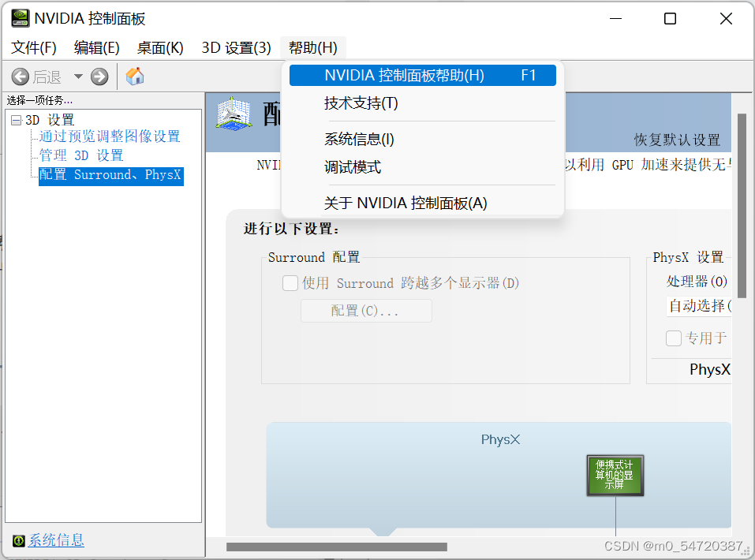This screenshot has height=560, width=755.
Task: Click the 帮助(H) menu
Action: point(313,47)
